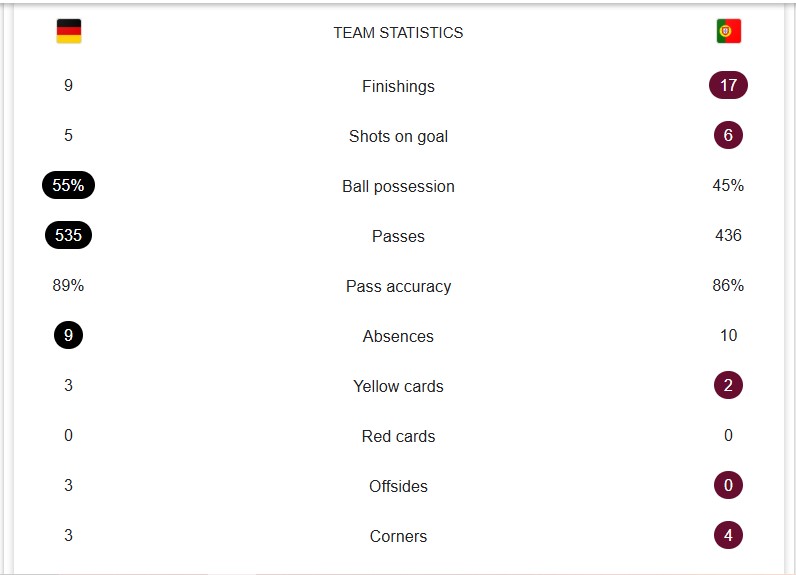The width and height of the screenshot is (796, 575).
Task: Click Portugal's 2 yellow cards badge
Action: [x=728, y=385]
